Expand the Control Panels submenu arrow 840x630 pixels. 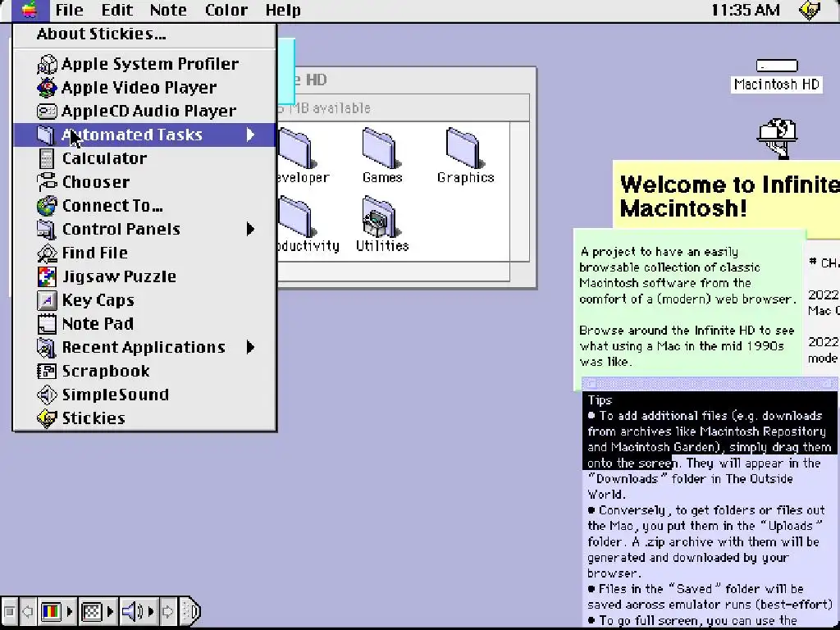point(250,230)
